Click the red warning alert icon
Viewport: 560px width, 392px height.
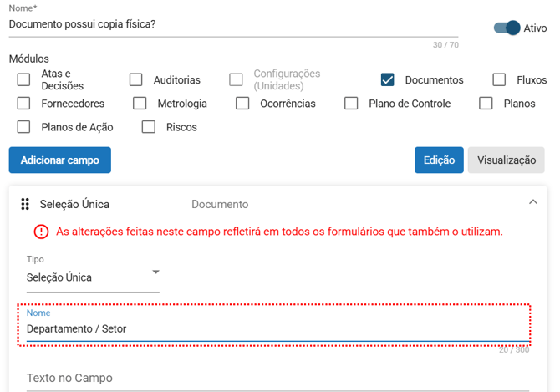[x=41, y=232]
